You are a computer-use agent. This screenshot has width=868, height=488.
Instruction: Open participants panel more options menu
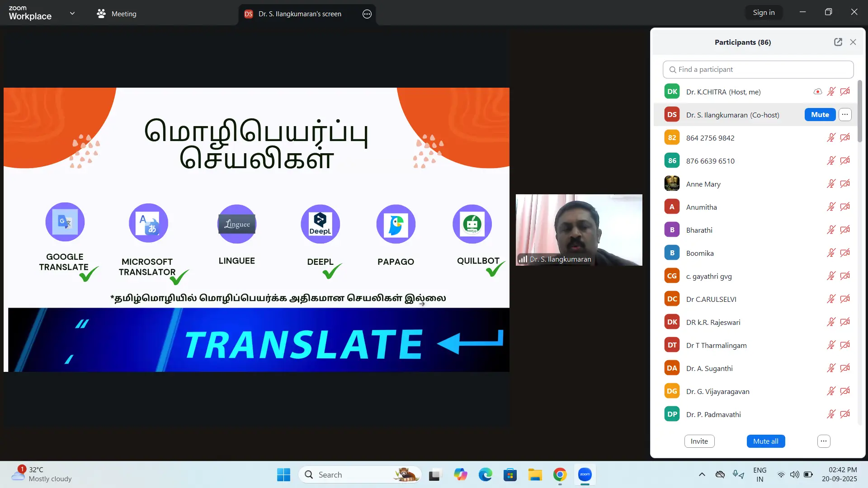click(824, 441)
